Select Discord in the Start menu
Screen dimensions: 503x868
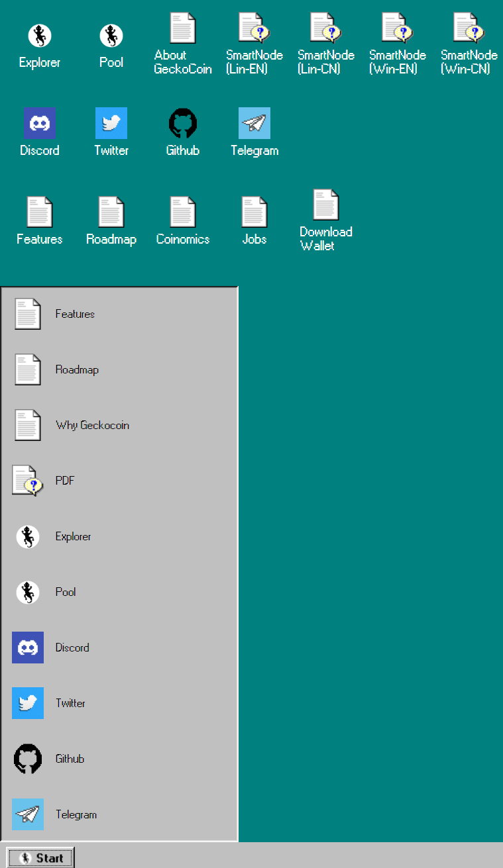[x=119, y=648]
